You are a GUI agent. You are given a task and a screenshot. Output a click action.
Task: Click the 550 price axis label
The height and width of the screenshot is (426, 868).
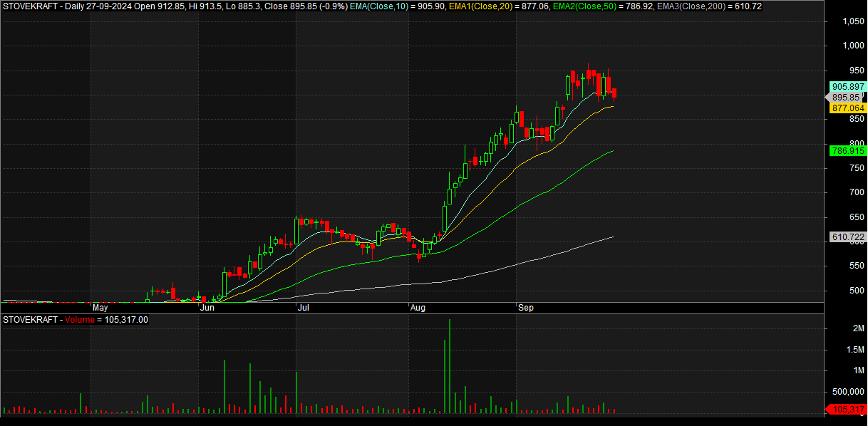(x=856, y=266)
